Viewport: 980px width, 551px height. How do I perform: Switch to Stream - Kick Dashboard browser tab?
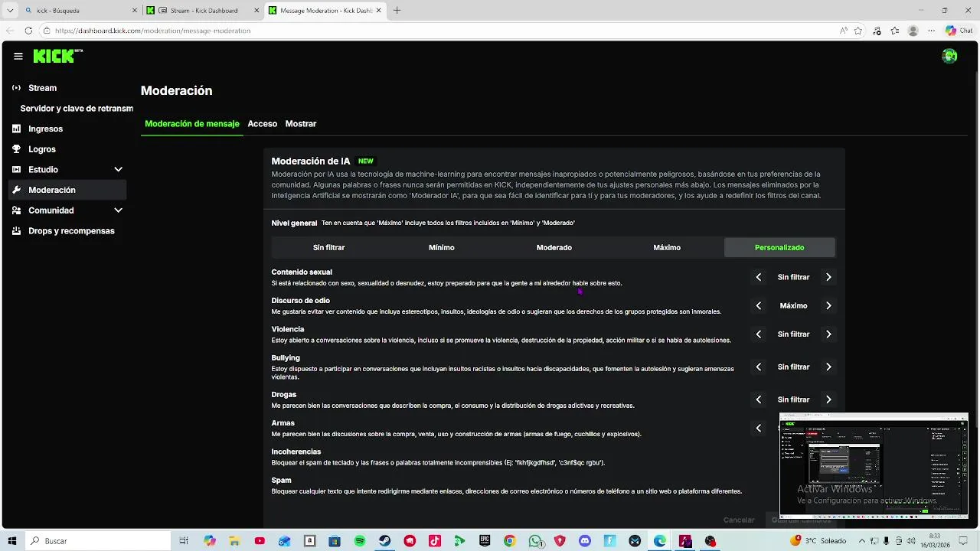coord(203,11)
